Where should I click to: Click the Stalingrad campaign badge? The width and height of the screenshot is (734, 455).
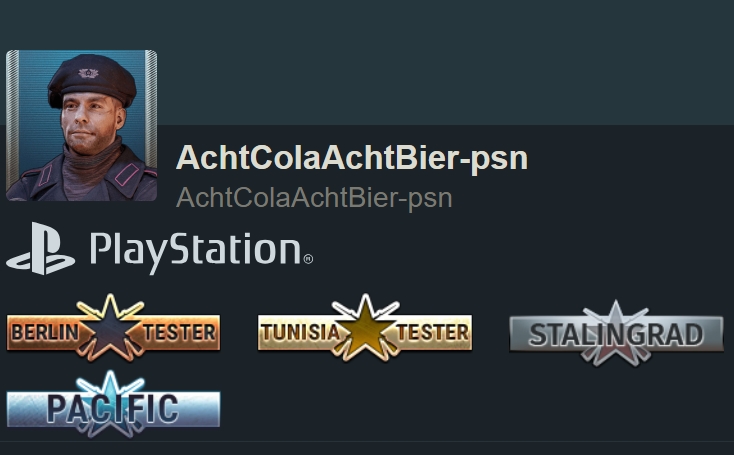(x=616, y=333)
